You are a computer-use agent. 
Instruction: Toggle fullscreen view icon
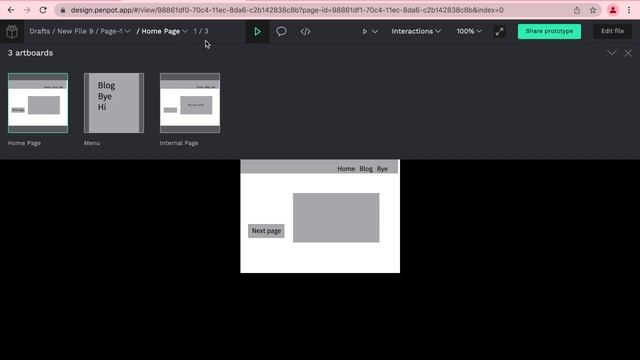coord(499,31)
